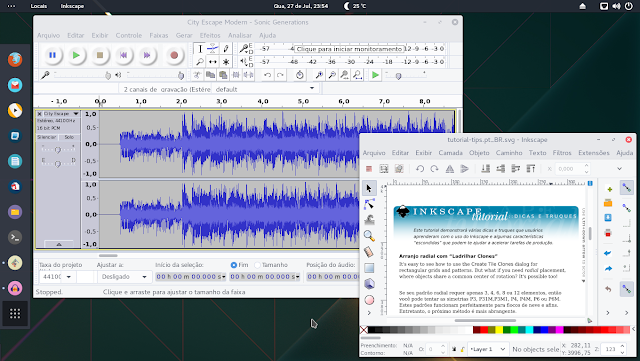Start playback with Audacity's green Play button
Viewport: 640px width, 361px height.
click(x=76, y=55)
